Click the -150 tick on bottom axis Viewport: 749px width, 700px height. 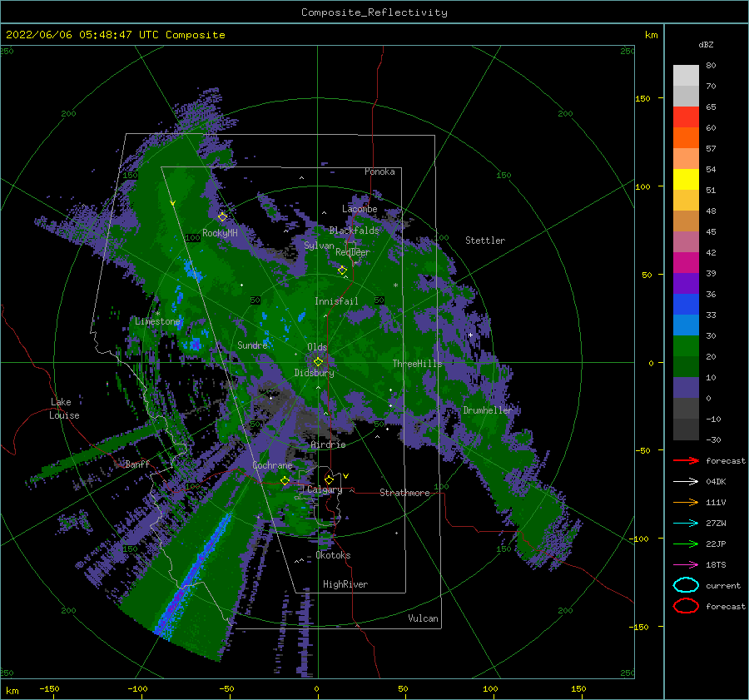coord(49,688)
